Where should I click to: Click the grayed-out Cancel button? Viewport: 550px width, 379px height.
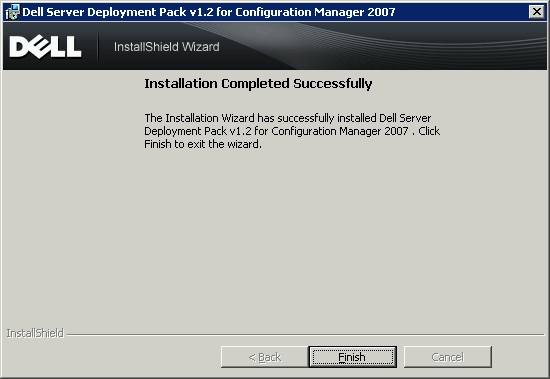(448, 357)
